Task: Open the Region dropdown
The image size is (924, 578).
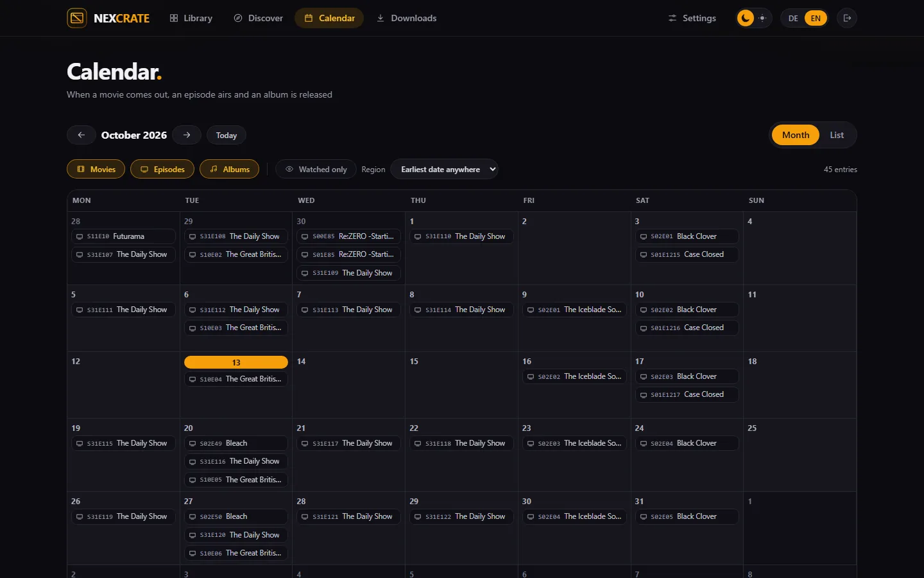Action: (x=444, y=169)
